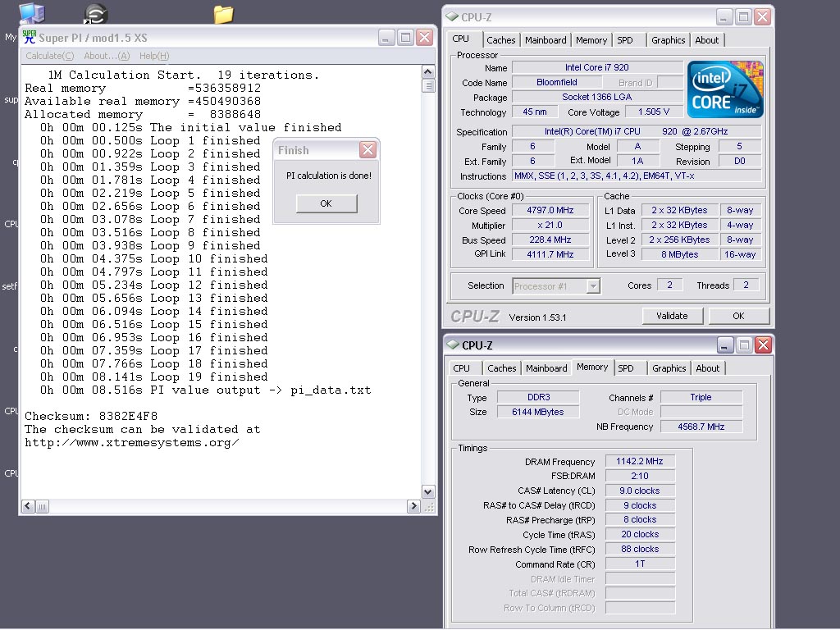This screenshot has width=840, height=630.
Task: Click the Level 3 cache value '8 MBytes'
Action: tap(680, 254)
